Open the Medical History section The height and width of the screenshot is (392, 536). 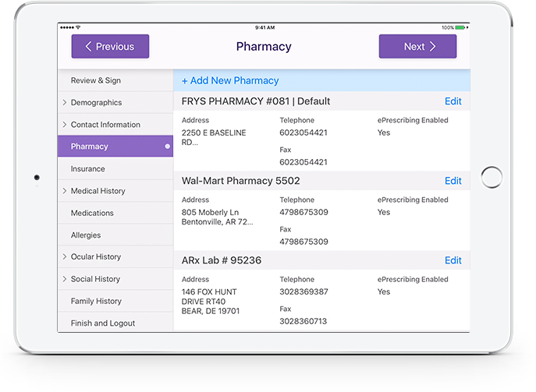coord(115,191)
